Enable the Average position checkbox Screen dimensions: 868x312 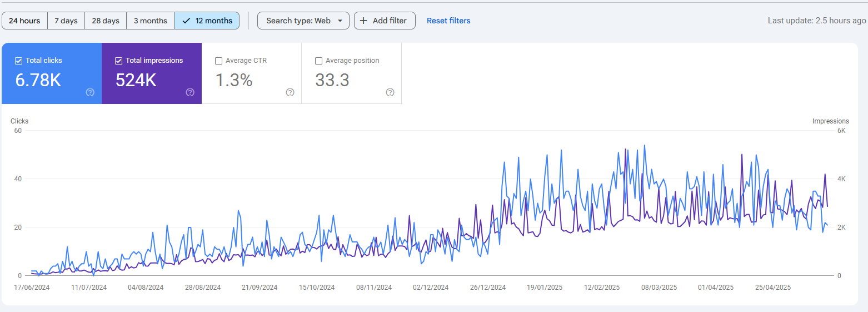318,61
